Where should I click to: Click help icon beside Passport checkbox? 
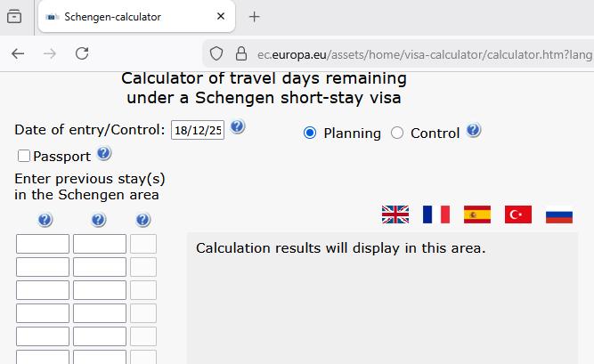point(104,154)
